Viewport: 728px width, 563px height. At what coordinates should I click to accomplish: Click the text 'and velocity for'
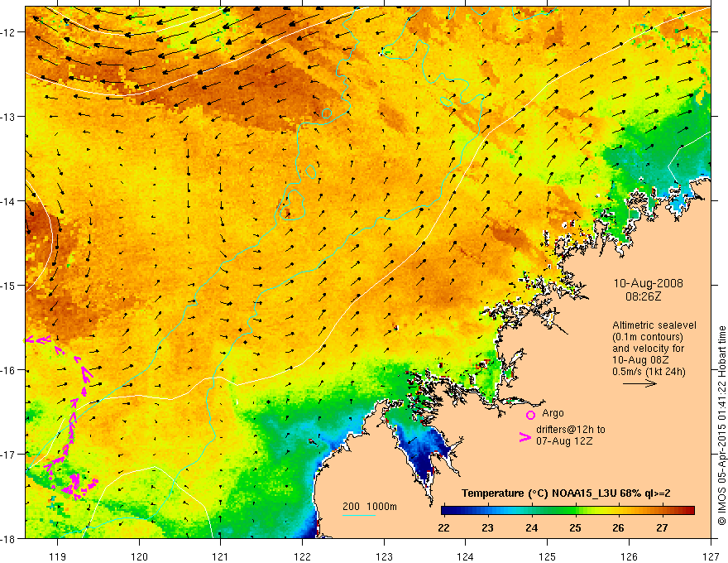[648, 349]
